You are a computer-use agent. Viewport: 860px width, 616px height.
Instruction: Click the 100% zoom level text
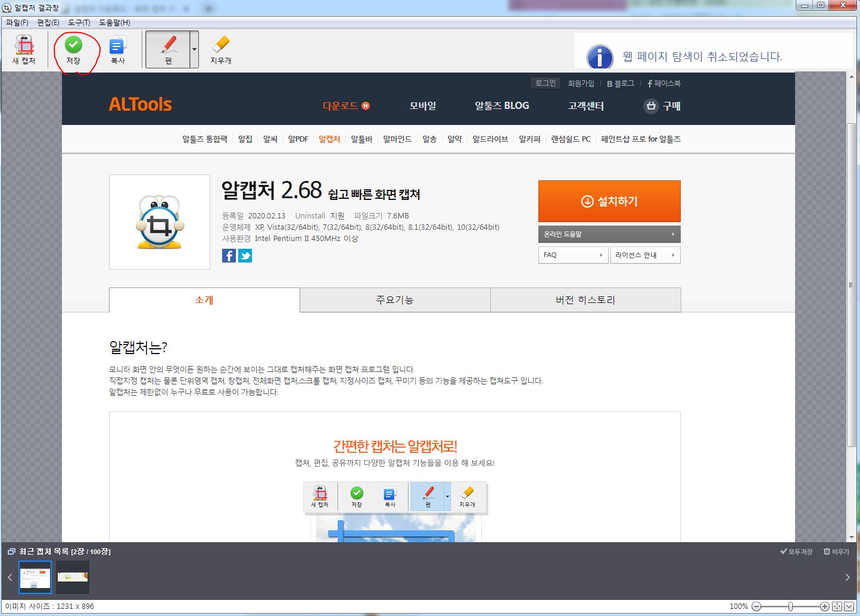pos(739,606)
